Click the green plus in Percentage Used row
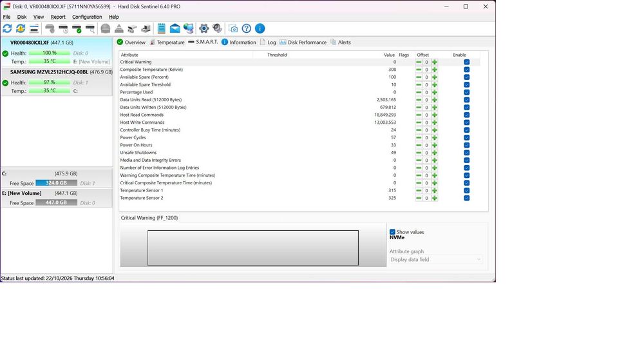 coord(435,92)
